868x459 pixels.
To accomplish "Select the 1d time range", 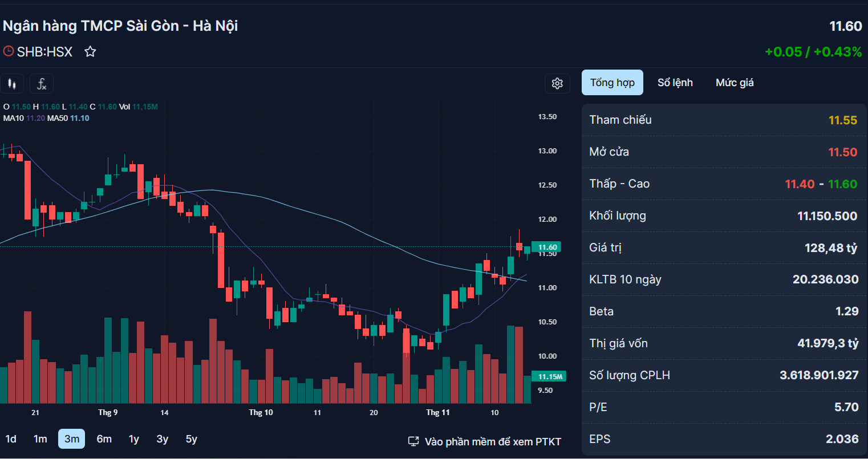I will tap(11, 439).
